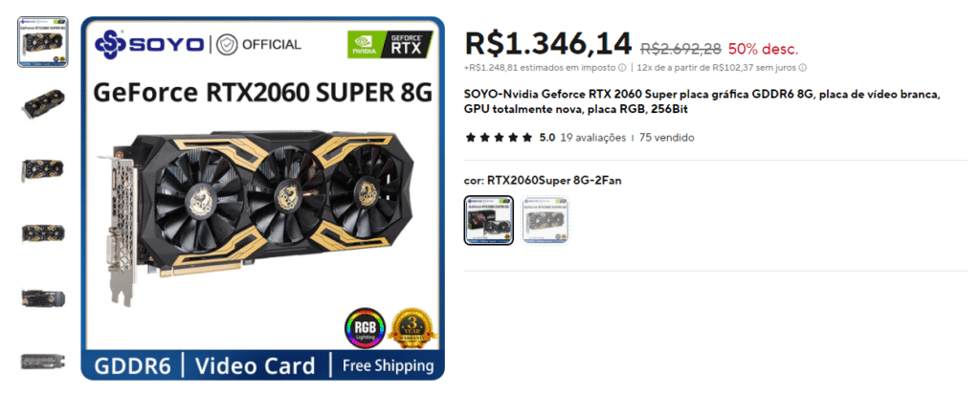Click the SOYO-Nvidia Geforce RTX 2060 product title
980x396 pixels.
(x=702, y=101)
